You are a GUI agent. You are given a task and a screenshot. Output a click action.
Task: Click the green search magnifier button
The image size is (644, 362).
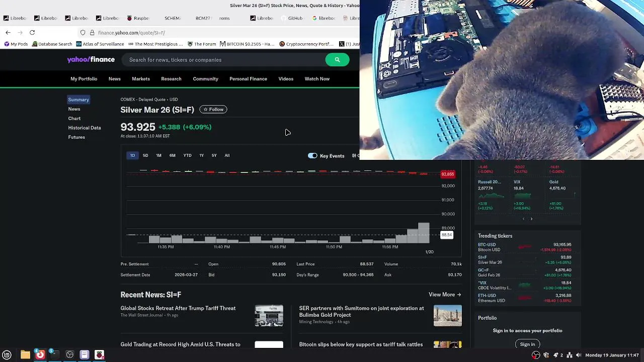click(337, 60)
